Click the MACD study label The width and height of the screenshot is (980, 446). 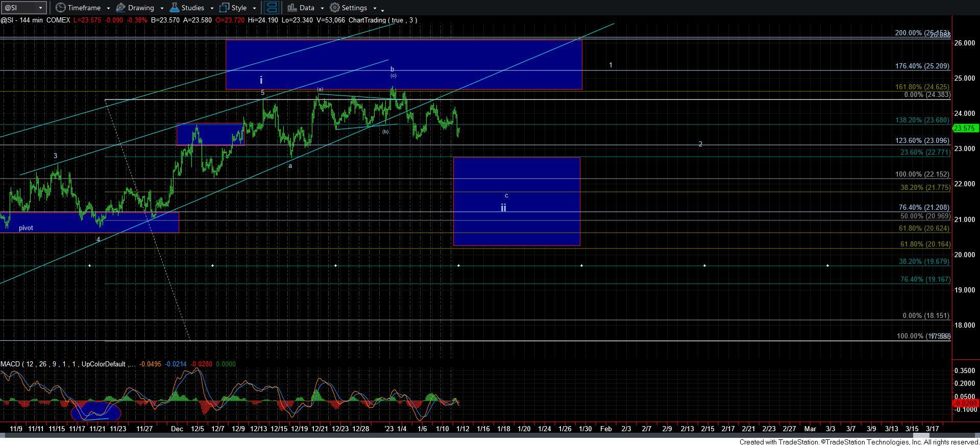[x=10, y=364]
